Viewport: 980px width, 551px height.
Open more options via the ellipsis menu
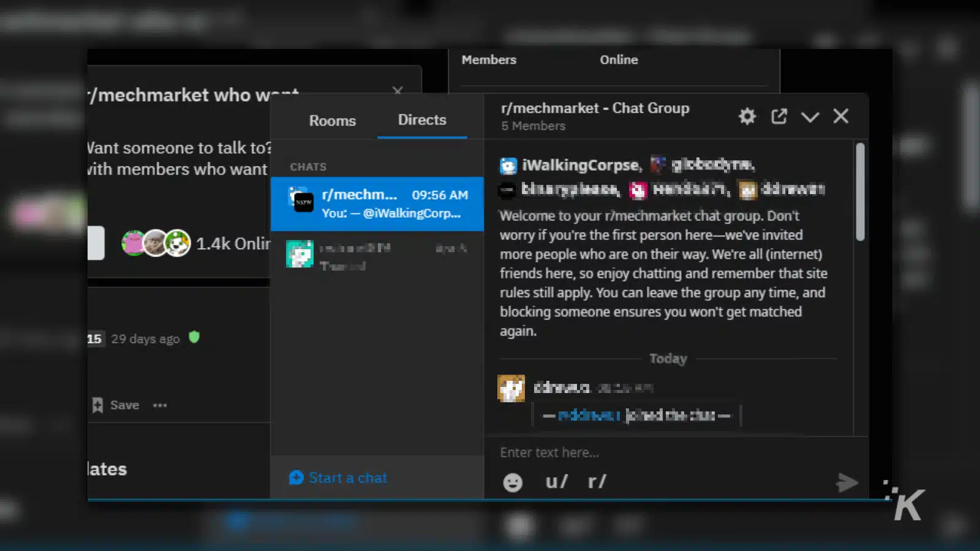tap(160, 405)
